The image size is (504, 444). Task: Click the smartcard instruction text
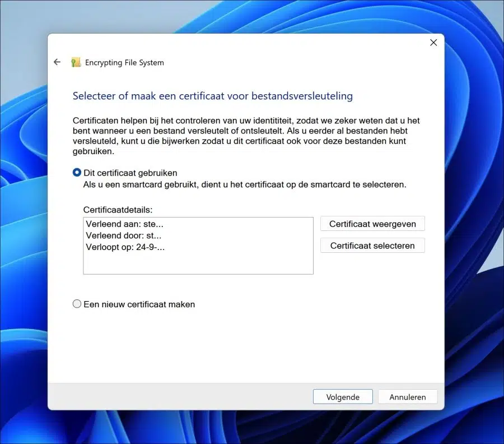point(245,184)
